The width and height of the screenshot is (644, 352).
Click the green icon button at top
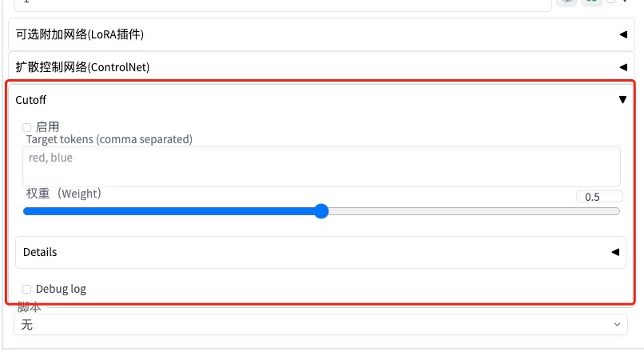coord(591,2)
